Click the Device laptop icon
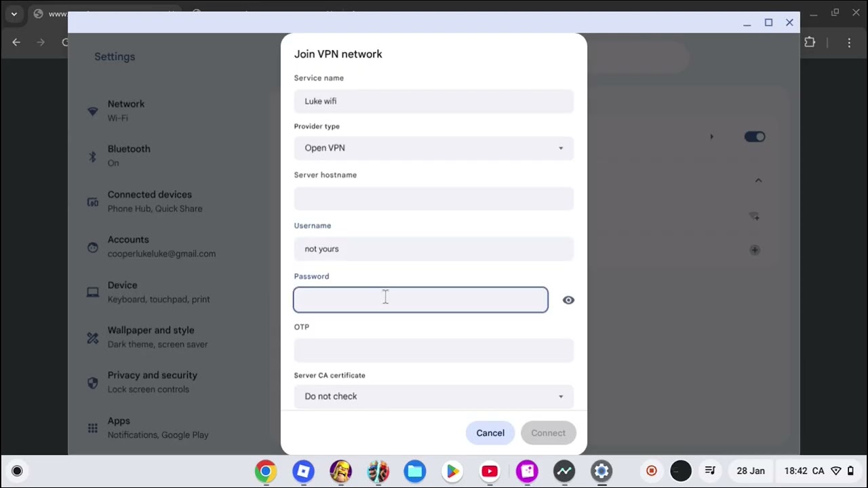 click(x=93, y=292)
